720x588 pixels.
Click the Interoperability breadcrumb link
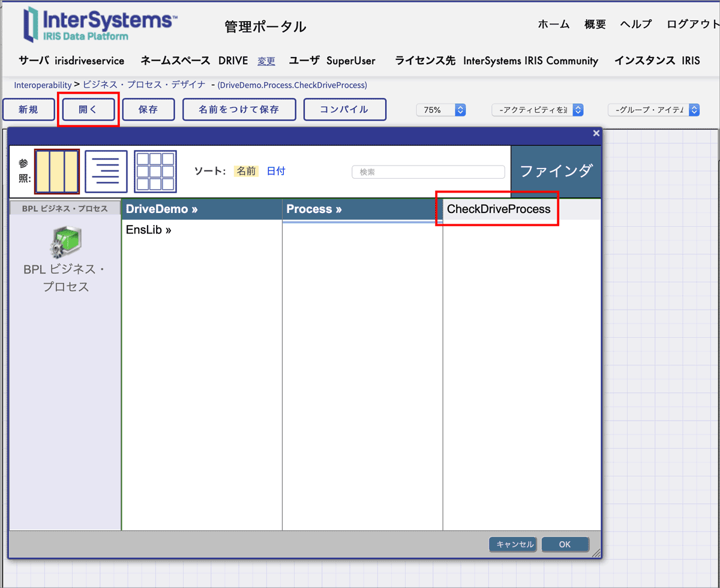43,85
